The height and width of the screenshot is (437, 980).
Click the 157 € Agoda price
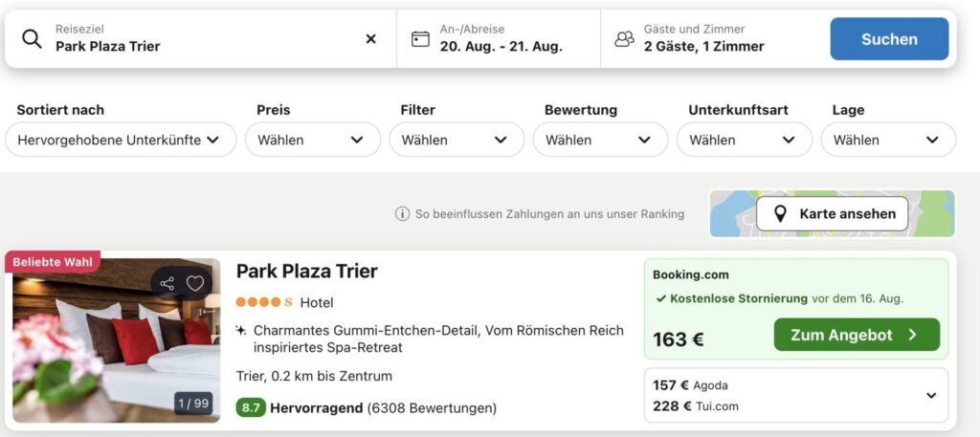(x=690, y=385)
